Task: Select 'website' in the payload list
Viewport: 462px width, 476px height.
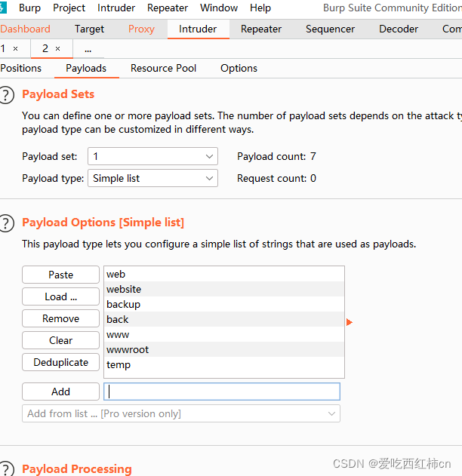Action: point(224,289)
